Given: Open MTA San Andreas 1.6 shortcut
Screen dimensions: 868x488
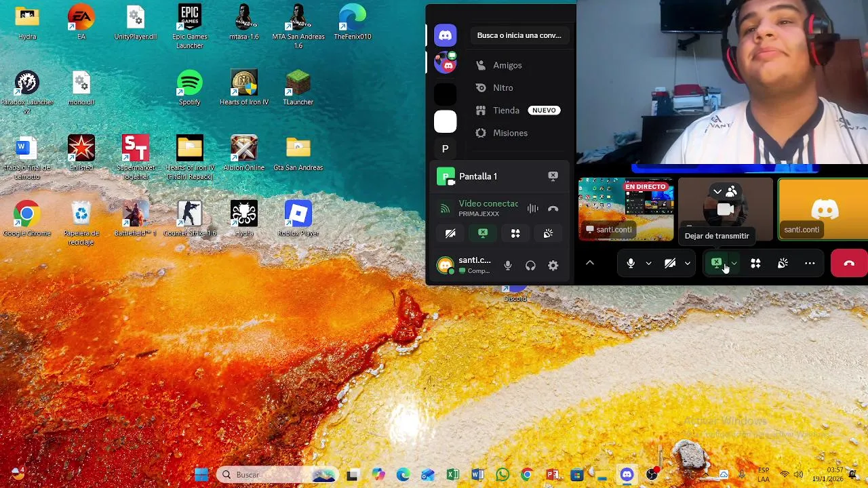Looking at the screenshot, I should [298, 26].
